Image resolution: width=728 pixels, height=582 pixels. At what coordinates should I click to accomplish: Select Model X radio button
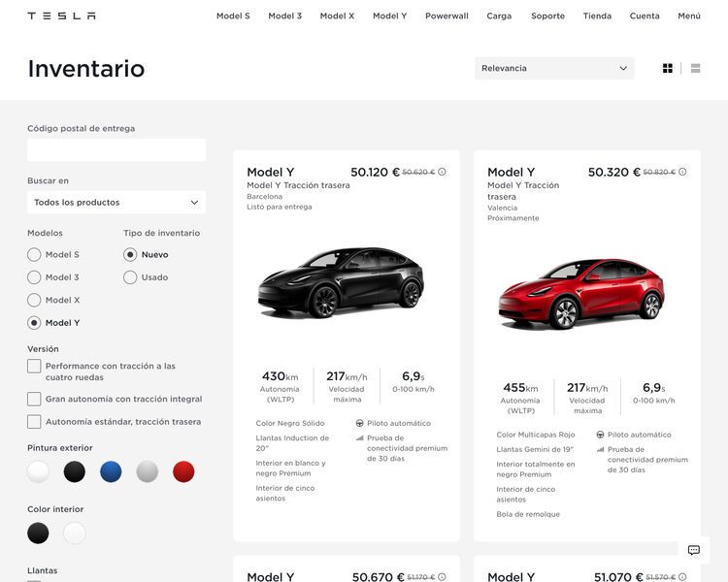34,300
